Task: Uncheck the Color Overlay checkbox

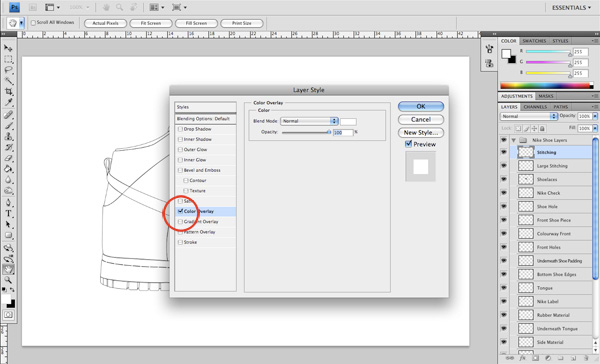Action: [x=180, y=211]
